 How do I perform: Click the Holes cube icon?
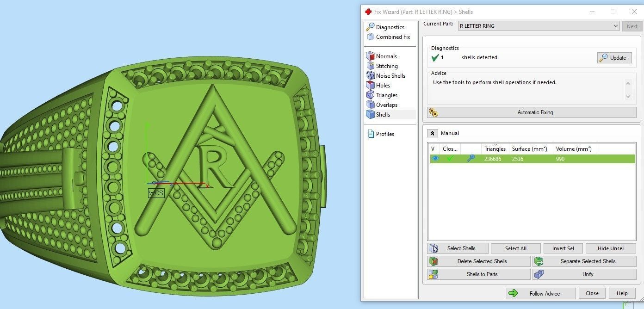click(370, 86)
